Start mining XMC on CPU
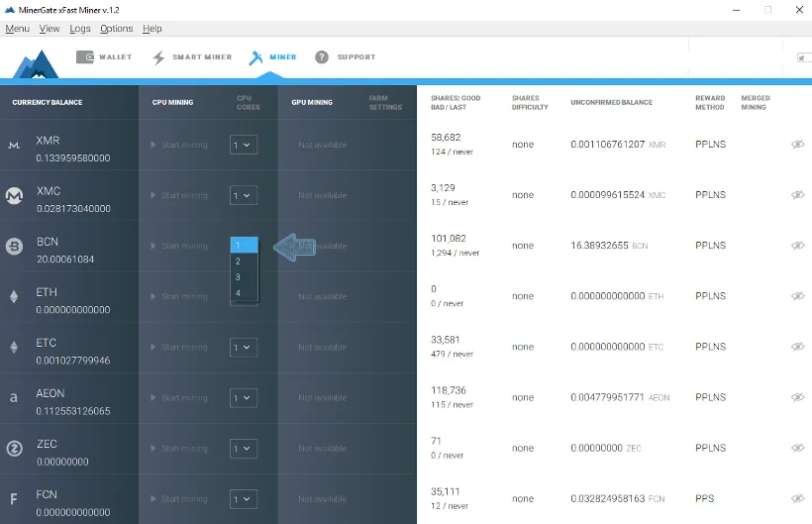 tap(179, 195)
